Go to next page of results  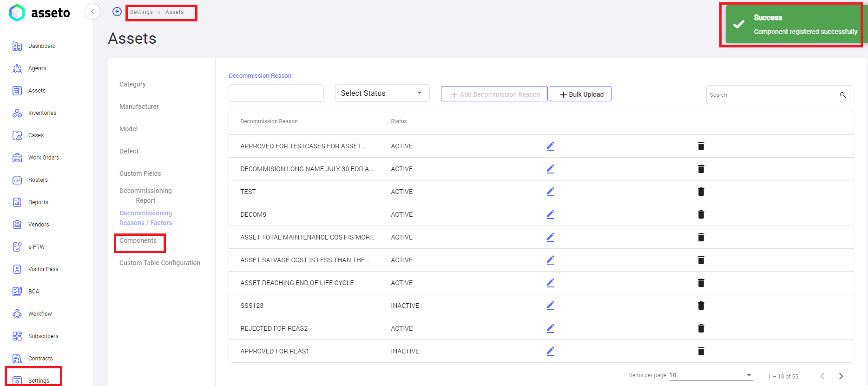841,376
